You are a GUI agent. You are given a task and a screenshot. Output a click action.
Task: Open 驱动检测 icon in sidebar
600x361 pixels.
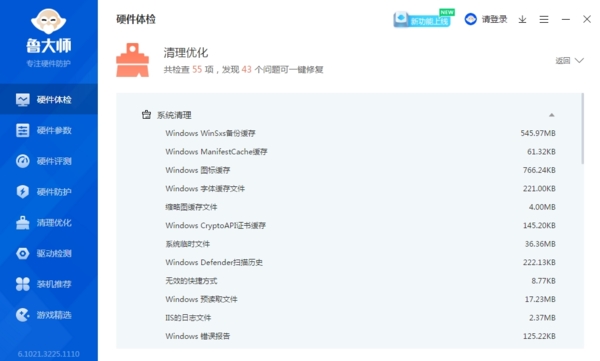[x=23, y=253]
